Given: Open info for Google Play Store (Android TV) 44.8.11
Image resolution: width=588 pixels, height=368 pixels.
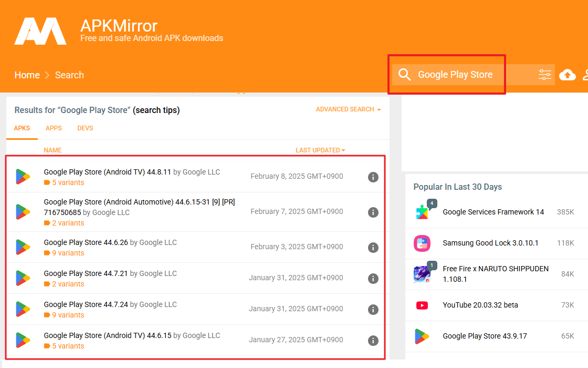Looking at the screenshot, I should click(x=373, y=177).
